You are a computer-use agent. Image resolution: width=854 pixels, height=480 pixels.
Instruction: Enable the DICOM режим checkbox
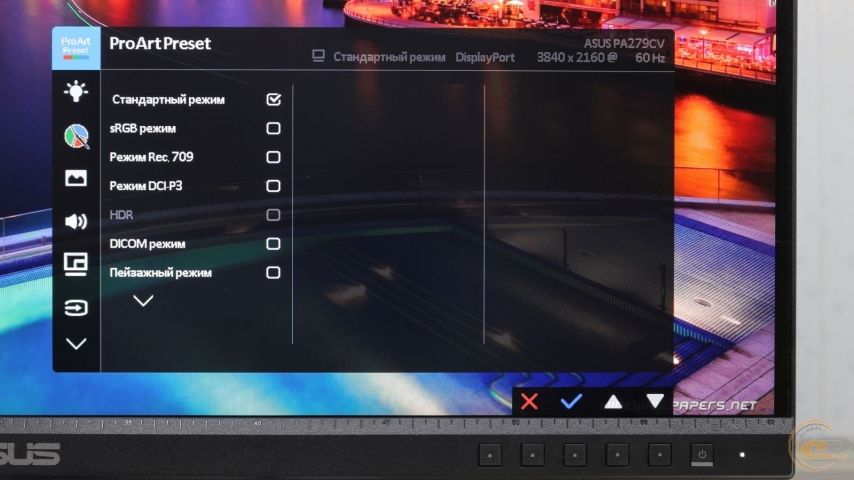tap(273, 244)
